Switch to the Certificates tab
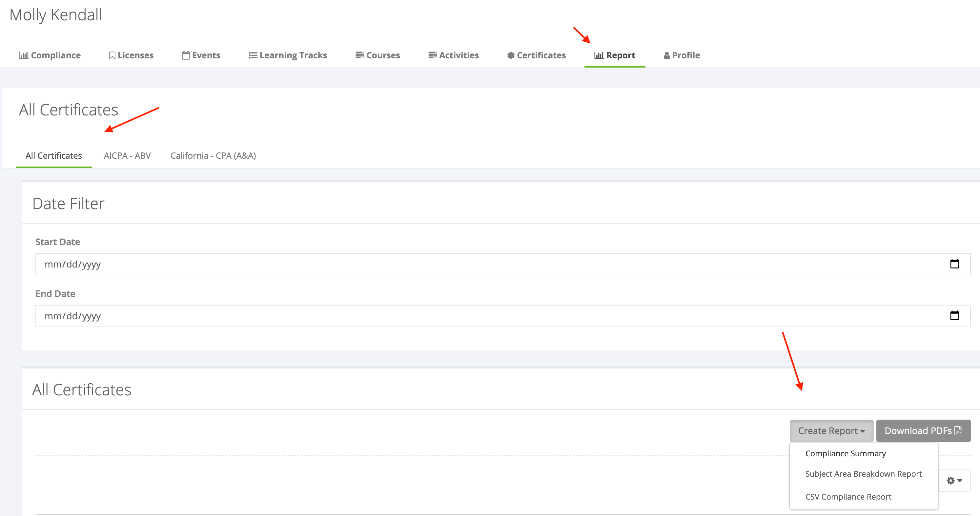 pos(537,55)
